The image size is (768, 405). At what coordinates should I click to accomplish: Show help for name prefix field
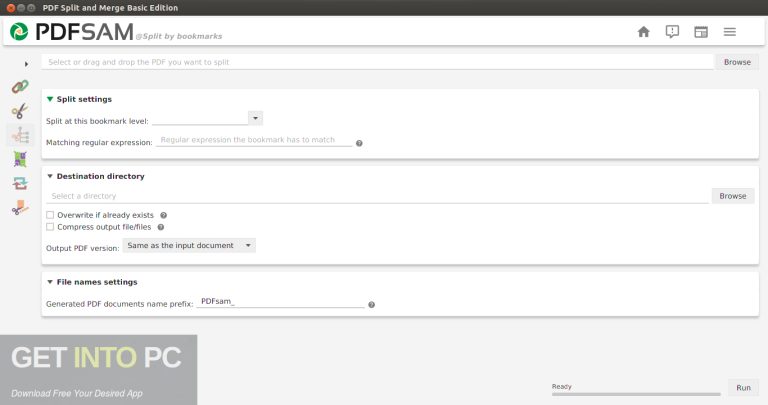(371, 305)
